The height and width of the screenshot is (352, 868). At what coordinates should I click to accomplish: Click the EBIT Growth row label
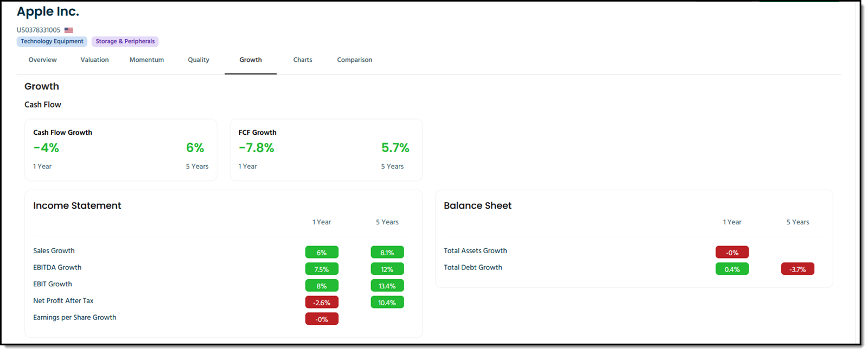[x=53, y=284]
